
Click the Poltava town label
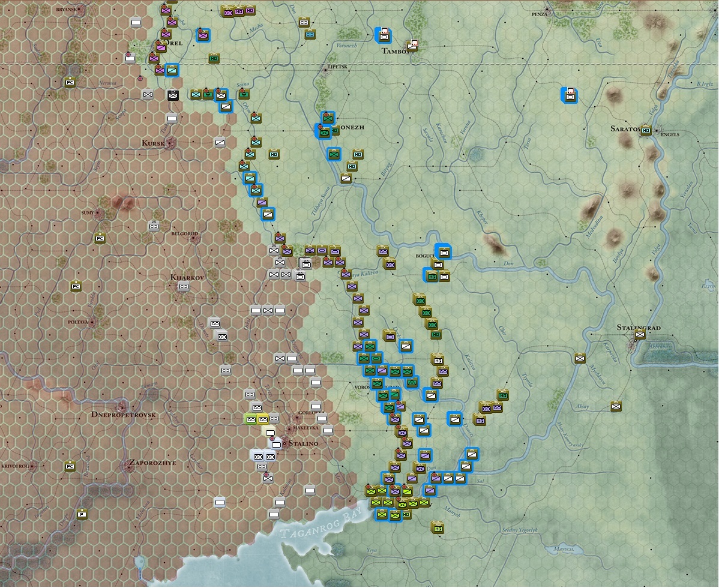tap(77, 322)
